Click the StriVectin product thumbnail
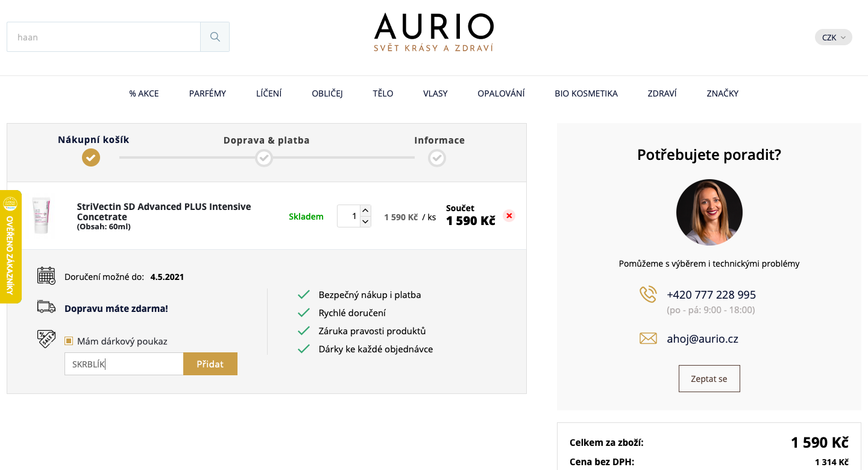This screenshot has width=868, height=470. click(41, 215)
